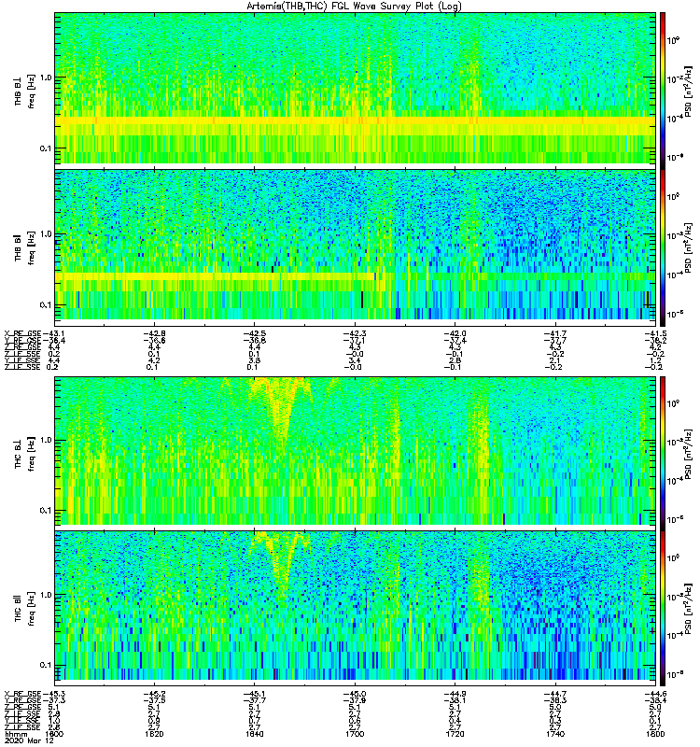Image resolution: width=700 pixels, height=747 pixels.
Task: Click the 1.0 Hz tick label of THB B⊥ panel
Action: tap(46, 78)
